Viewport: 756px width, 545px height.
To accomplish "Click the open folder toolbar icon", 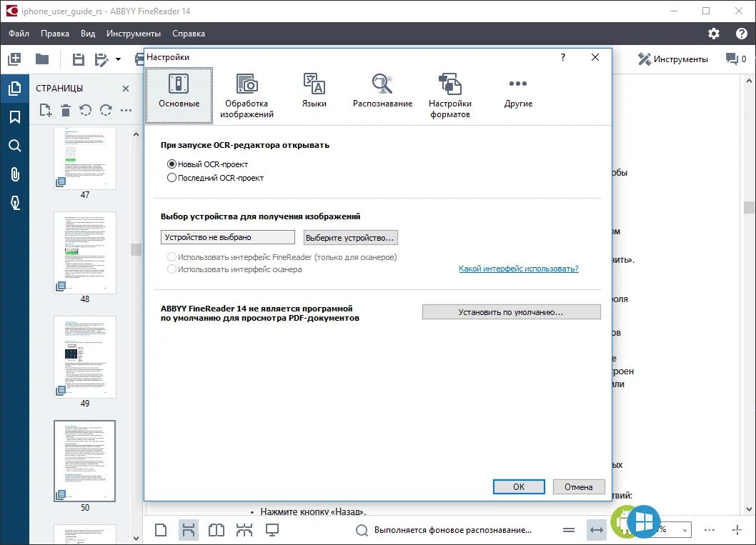I will pos(42,59).
